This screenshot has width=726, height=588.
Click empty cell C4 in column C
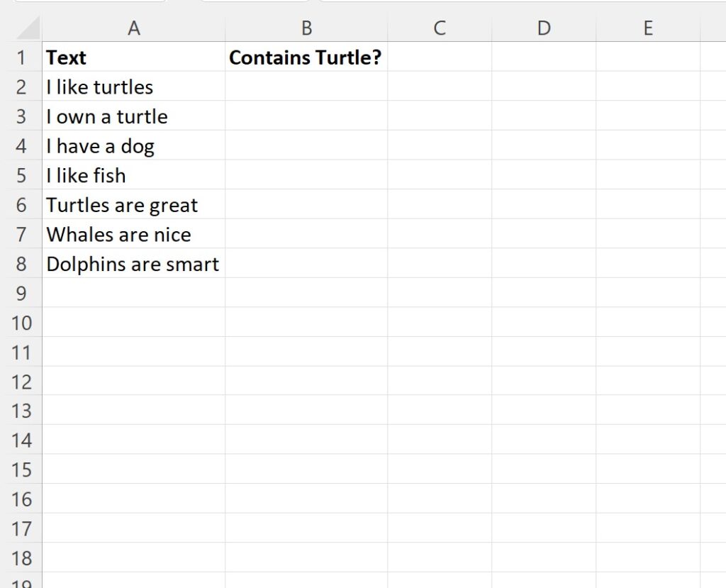coord(440,145)
